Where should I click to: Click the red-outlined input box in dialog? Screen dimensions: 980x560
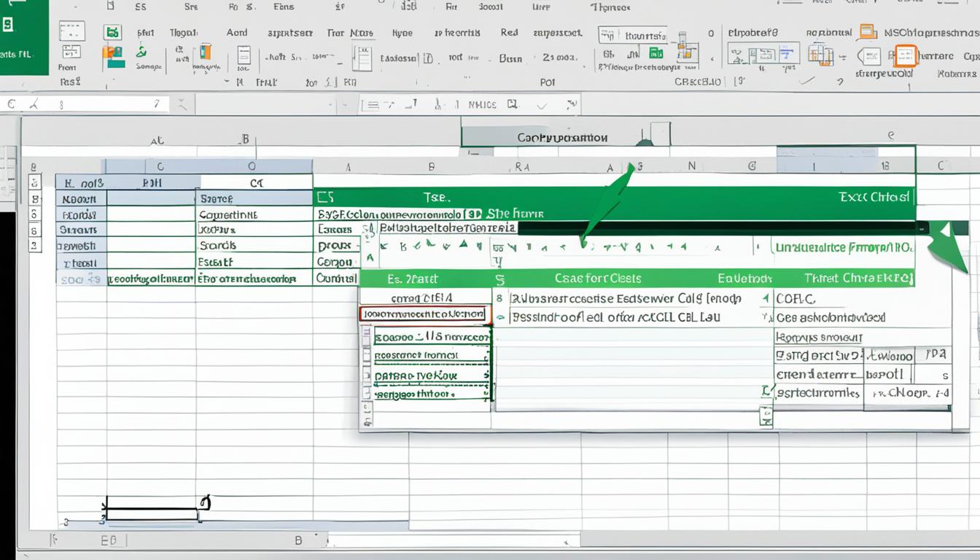click(425, 314)
